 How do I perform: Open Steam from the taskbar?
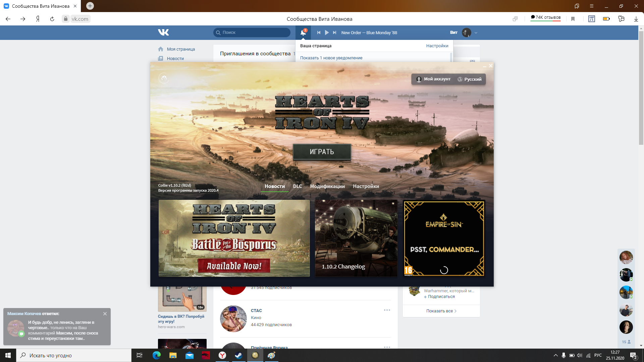pos(238,355)
